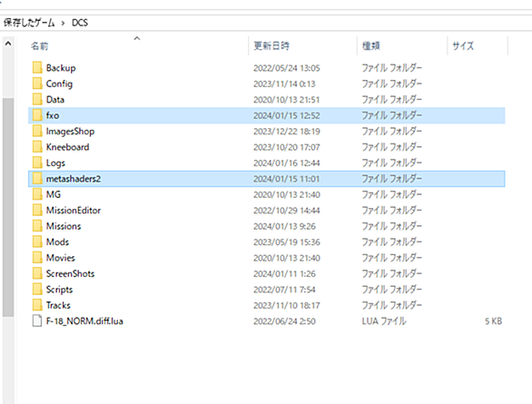Screen dimensions: 532x404
Task: Select the Config folder icon
Action: tap(37, 84)
